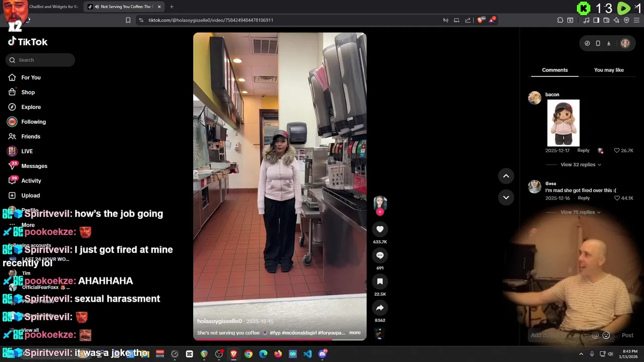
Task: Click the TikTok search field
Action: pyautogui.click(x=40, y=60)
